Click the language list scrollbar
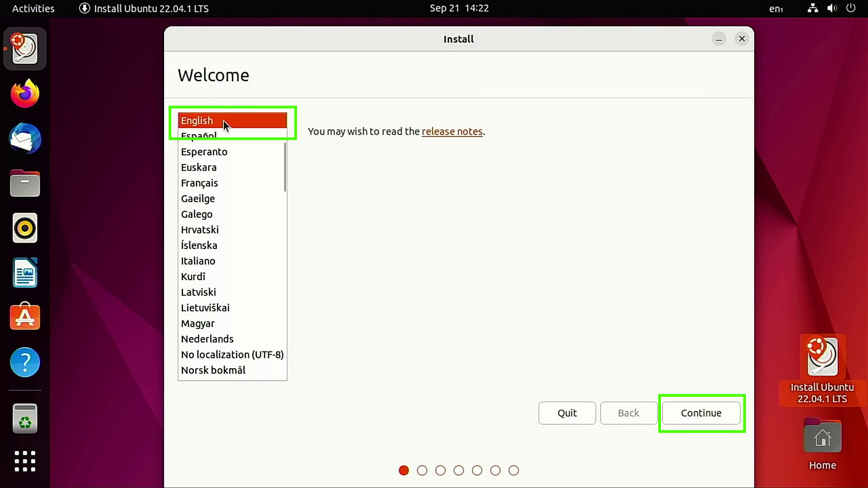This screenshot has height=488, width=868. tap(285, 167)
